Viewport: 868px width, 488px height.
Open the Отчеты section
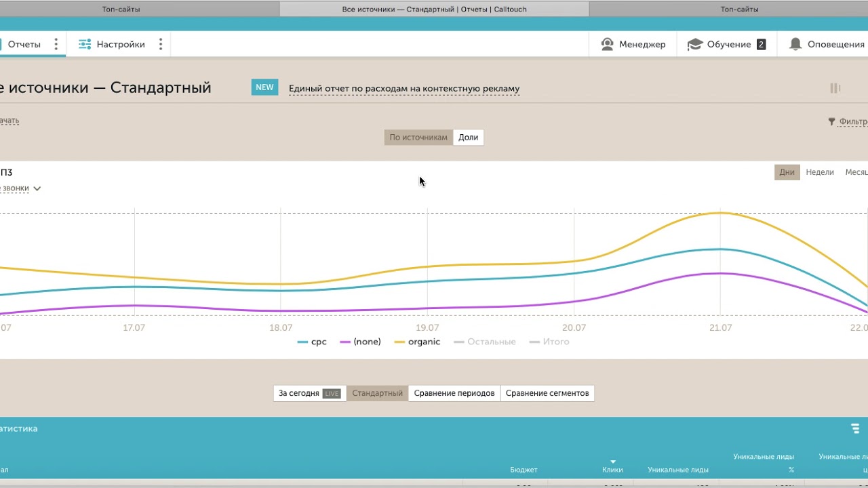pos(24,44)
